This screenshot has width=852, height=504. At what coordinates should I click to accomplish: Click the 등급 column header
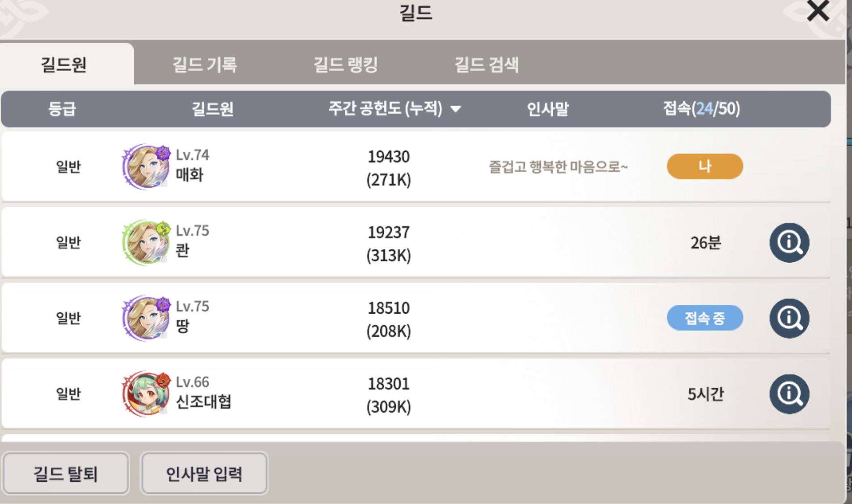[x=62, y=109]
